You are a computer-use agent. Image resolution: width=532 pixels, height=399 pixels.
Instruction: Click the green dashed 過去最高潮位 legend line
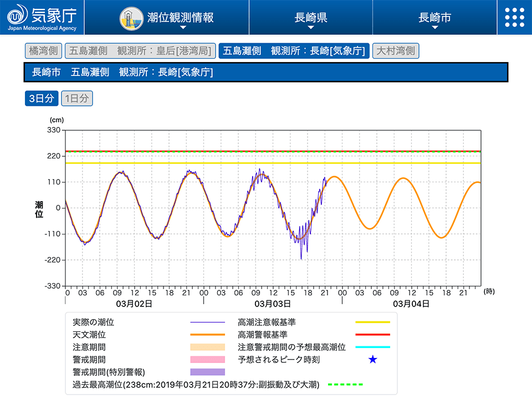pyautogui.click(x=345, y=384)
